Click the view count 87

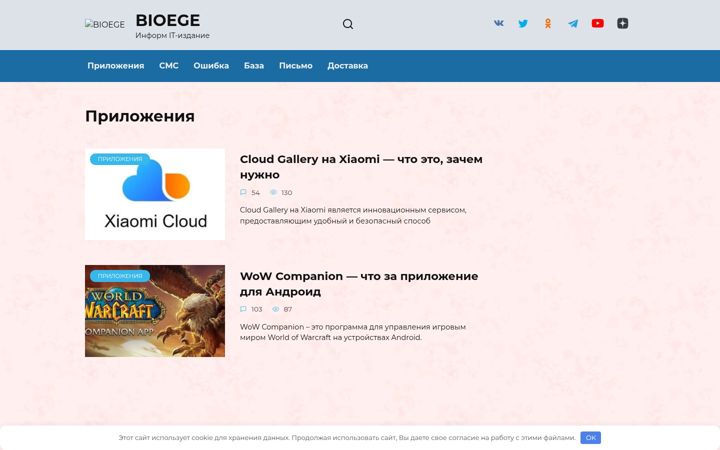[287, 309]
